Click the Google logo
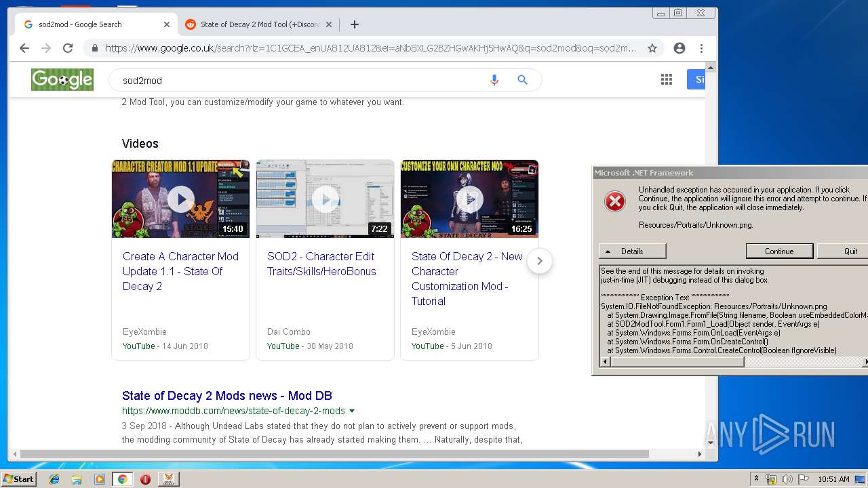 (x=62, y=80)
